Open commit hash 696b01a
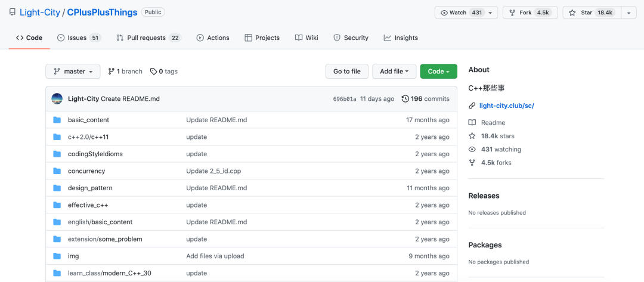Image resolution: width=644 pixels, height=282 pixels. click(x=345, y=99)
